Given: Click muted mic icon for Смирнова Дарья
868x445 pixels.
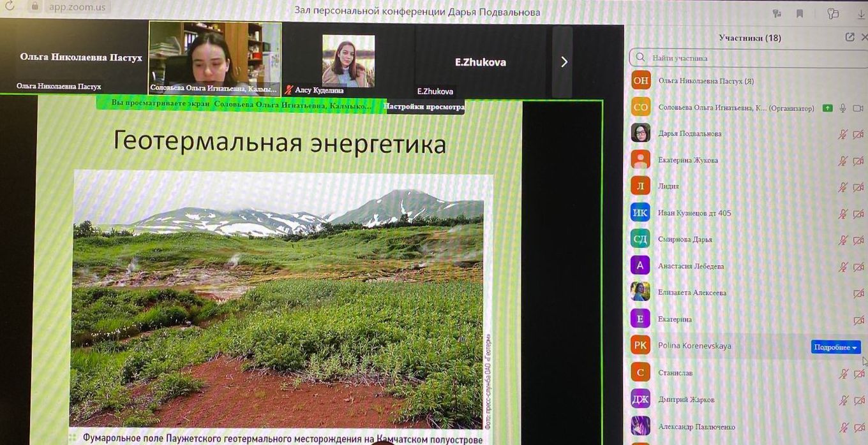Looking at the screenshot, I should click(x=843, y=240).
